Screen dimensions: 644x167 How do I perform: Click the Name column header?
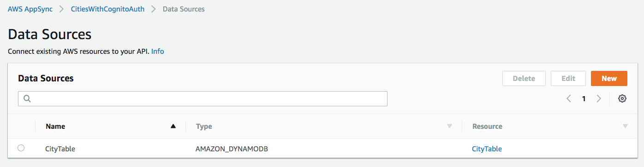pos(55,126)
